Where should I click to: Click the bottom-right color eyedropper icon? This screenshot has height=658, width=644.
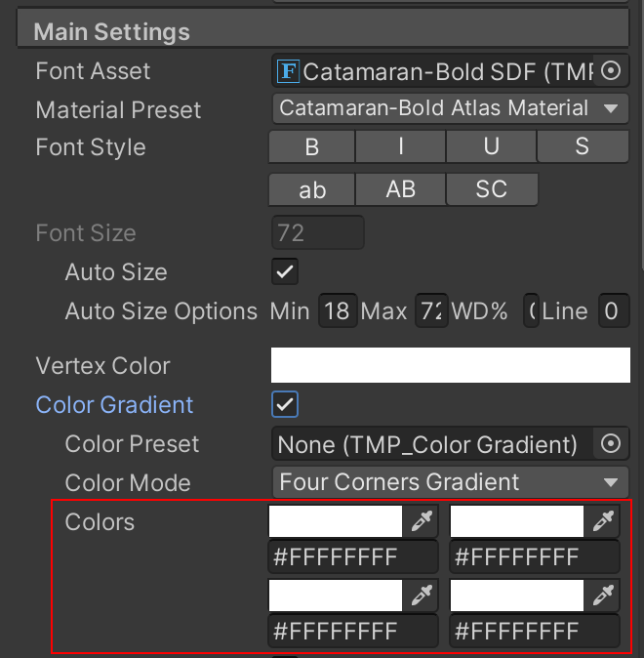coord(603,594)
